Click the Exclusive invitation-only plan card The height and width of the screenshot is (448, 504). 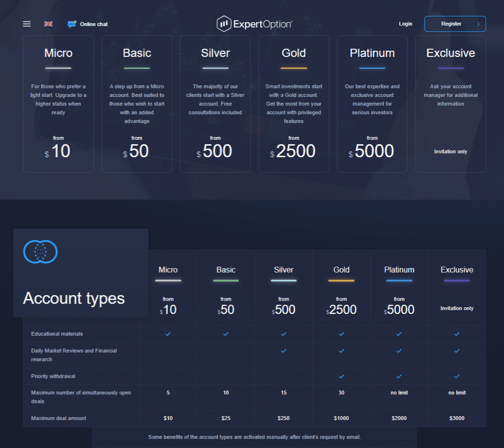tap(450, 104)
